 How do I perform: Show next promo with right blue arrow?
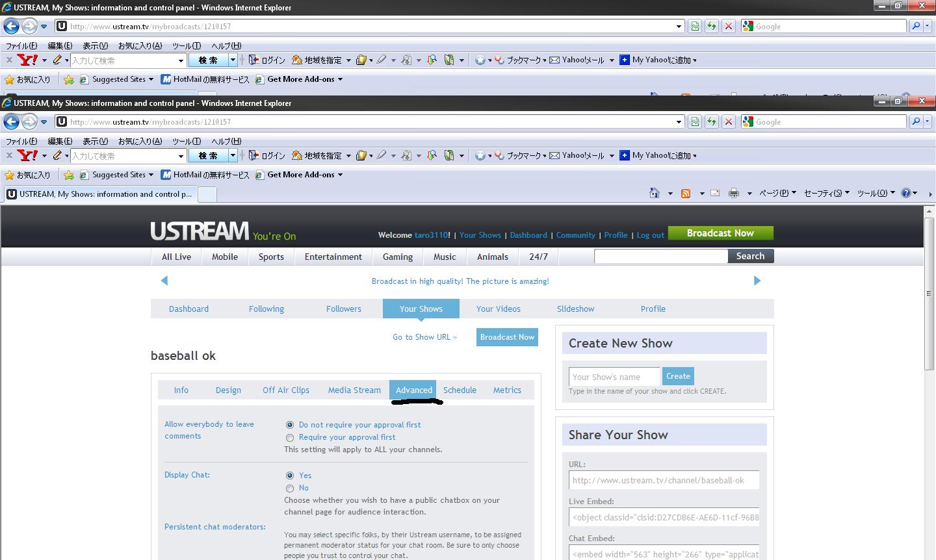point(757,281)
